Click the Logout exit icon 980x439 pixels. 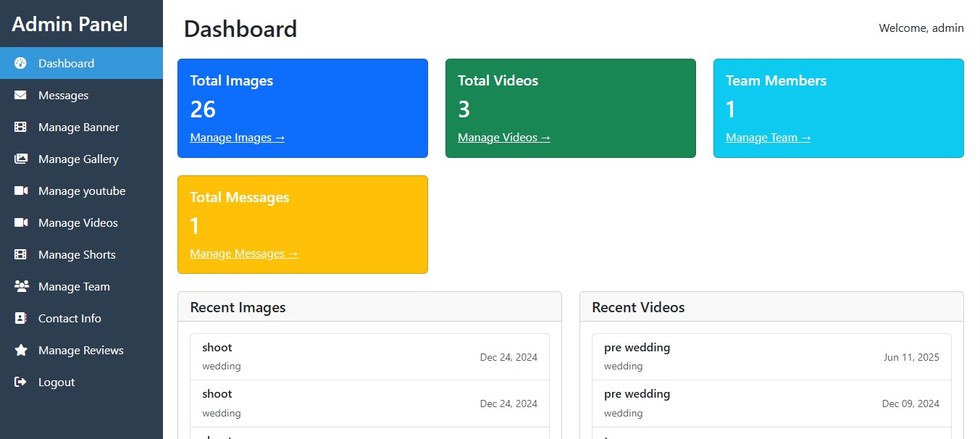click(x=21, y=382)
